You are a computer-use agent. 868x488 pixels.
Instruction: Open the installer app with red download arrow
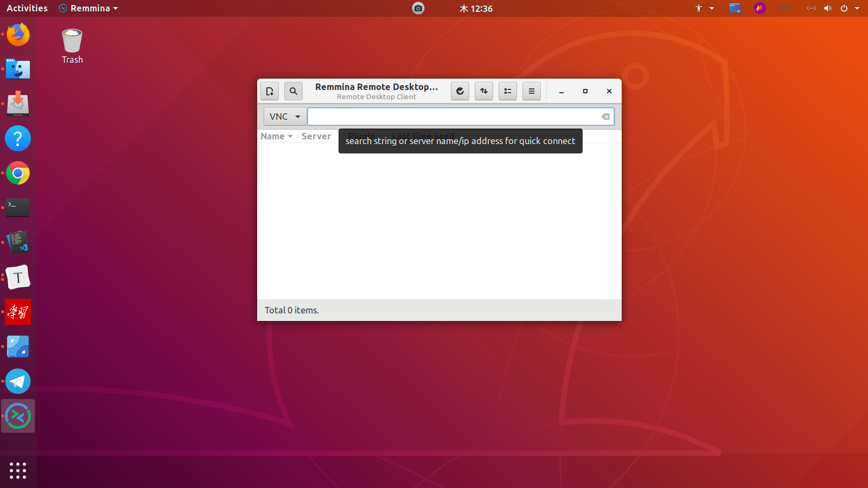[x=18, y=104]
